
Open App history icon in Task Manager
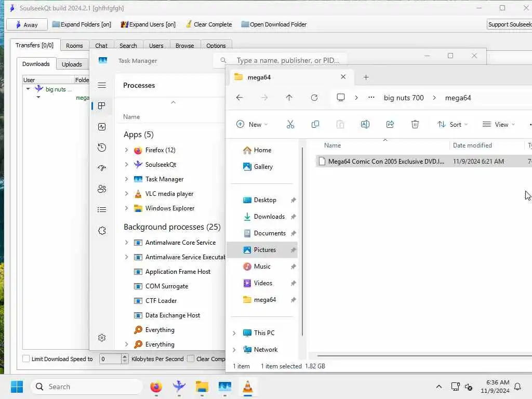(102, 148)
